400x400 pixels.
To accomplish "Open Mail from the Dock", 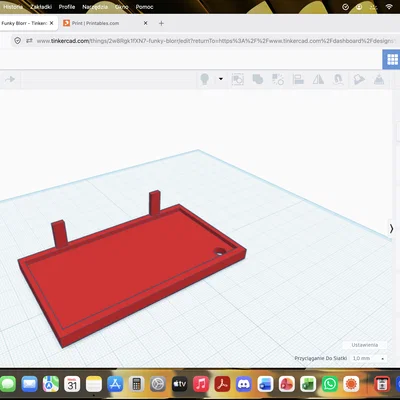I will [x=29, y=384].
